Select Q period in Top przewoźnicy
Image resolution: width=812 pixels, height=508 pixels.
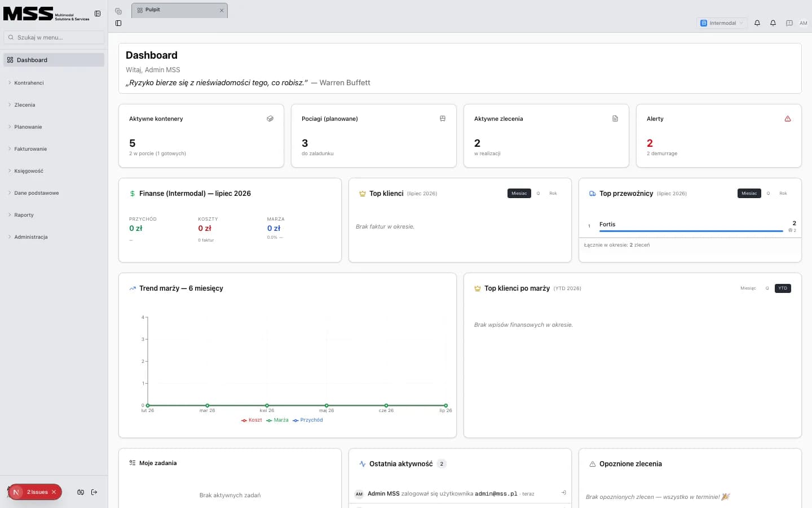coord(768,193)
